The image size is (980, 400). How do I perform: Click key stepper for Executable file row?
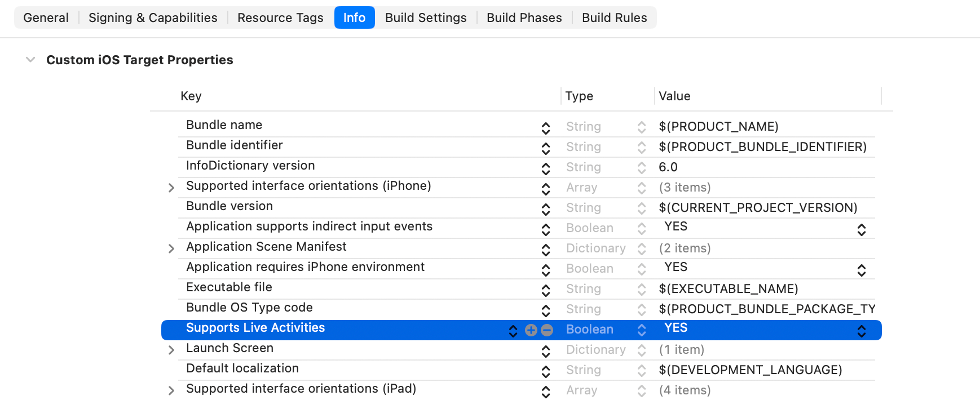545,290
